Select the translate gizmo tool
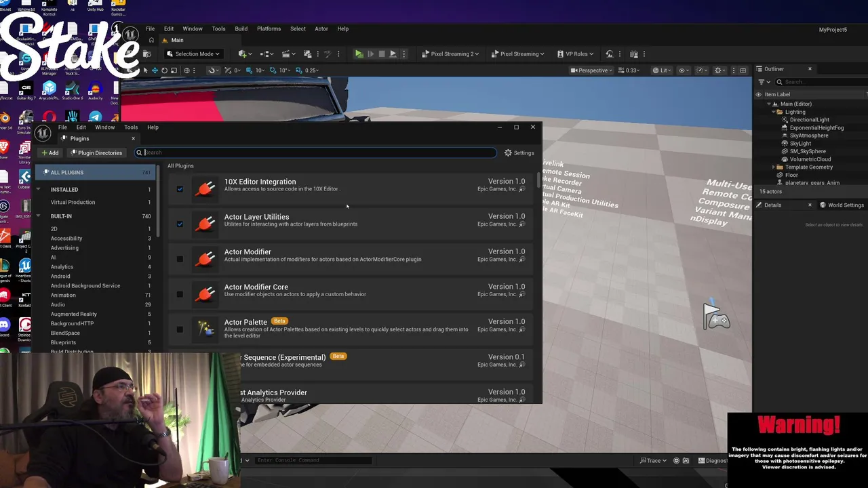The height and width of the screenshot is (488, 868). pyautogui.click(x=155, y=70)
